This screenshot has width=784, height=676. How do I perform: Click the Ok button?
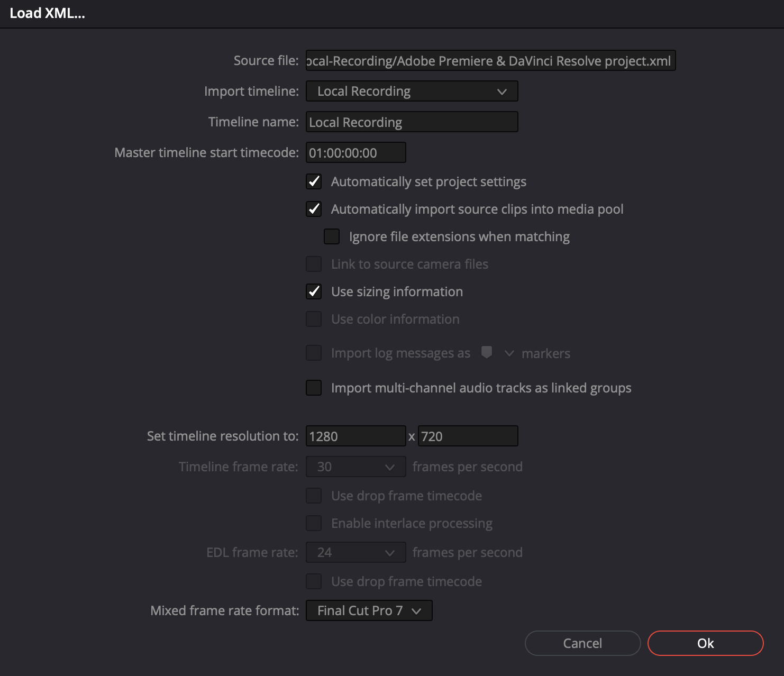[x=705, y=643]
